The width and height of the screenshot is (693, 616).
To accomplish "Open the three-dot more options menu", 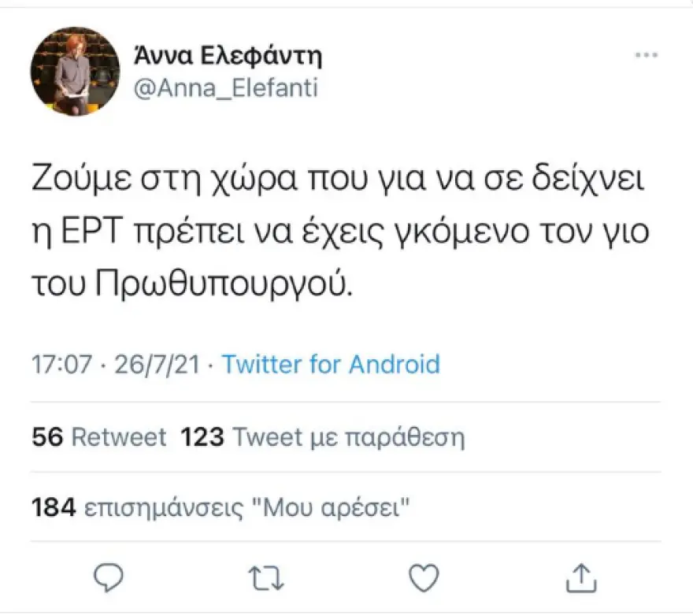I will [x=646, y=57].
